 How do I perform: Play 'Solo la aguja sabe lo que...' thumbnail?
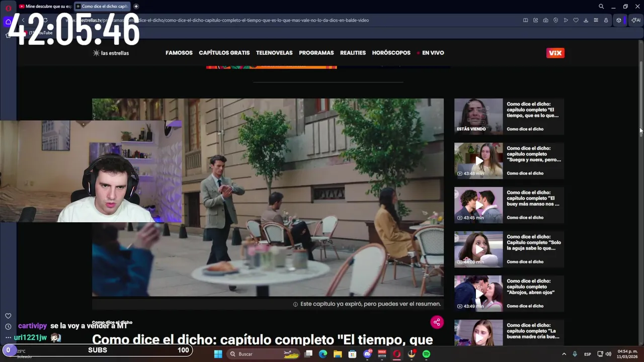[x=478, y=249]
